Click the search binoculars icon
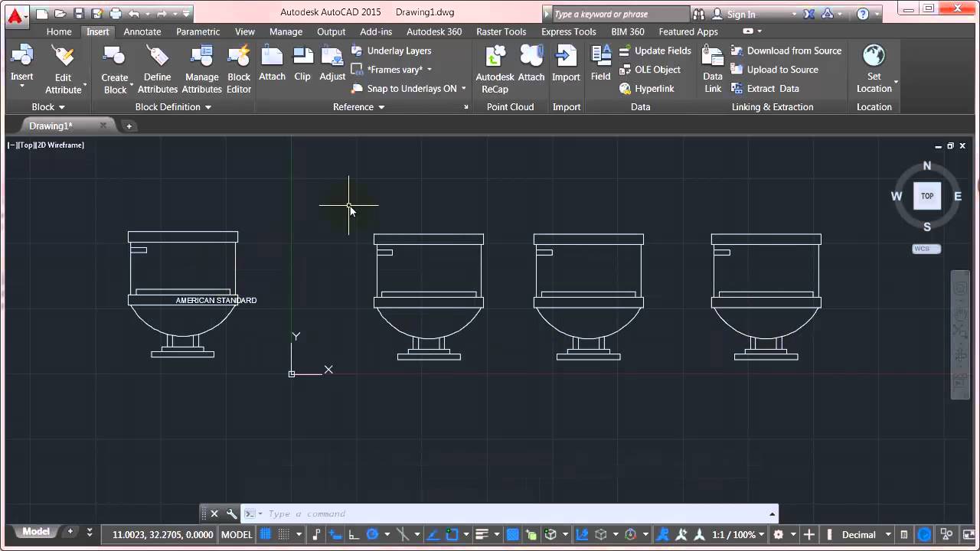Viewport: 980px width, 551px height. (698, 14)
